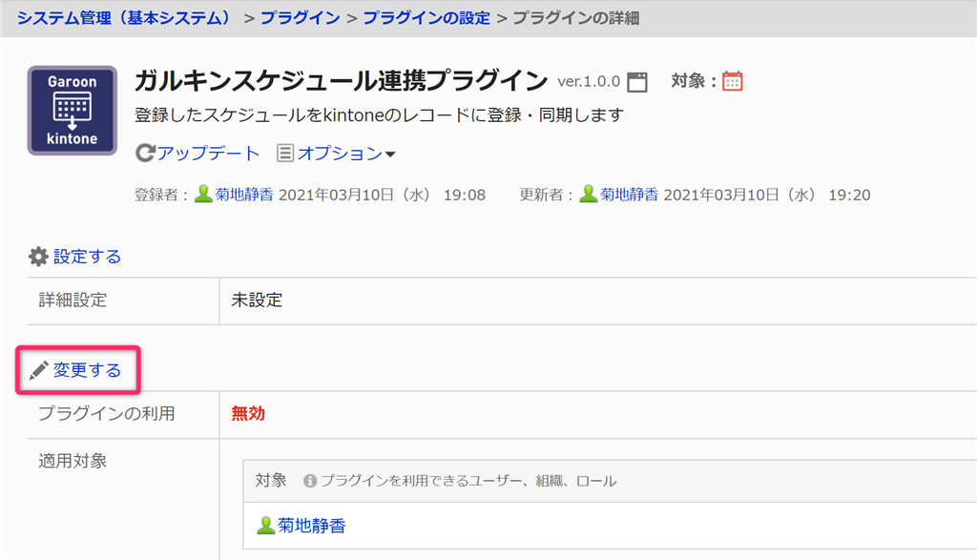Click the 未設定 value in 詳細設定 row

tap(257, 301)
